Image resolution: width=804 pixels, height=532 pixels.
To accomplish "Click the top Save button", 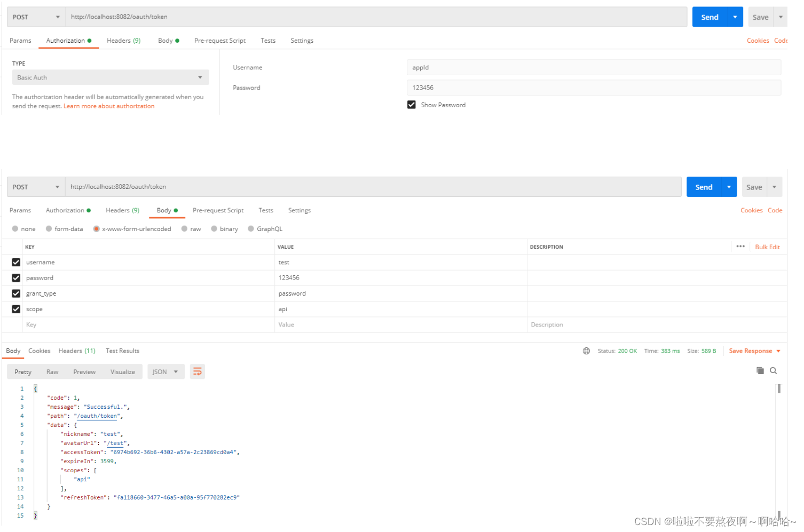I will click(x=761, y=17).
